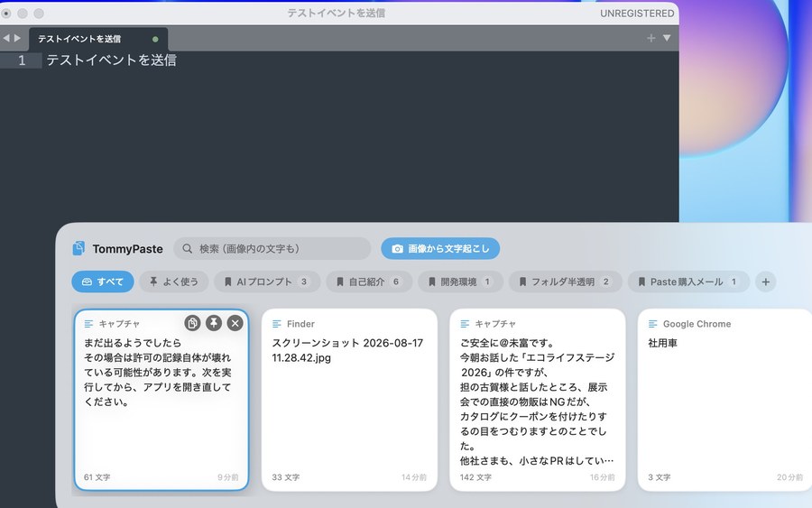Focus the 検索 (画像内の文字も) search field
This screenshot has width=812, height=508.
coord(272,248)
